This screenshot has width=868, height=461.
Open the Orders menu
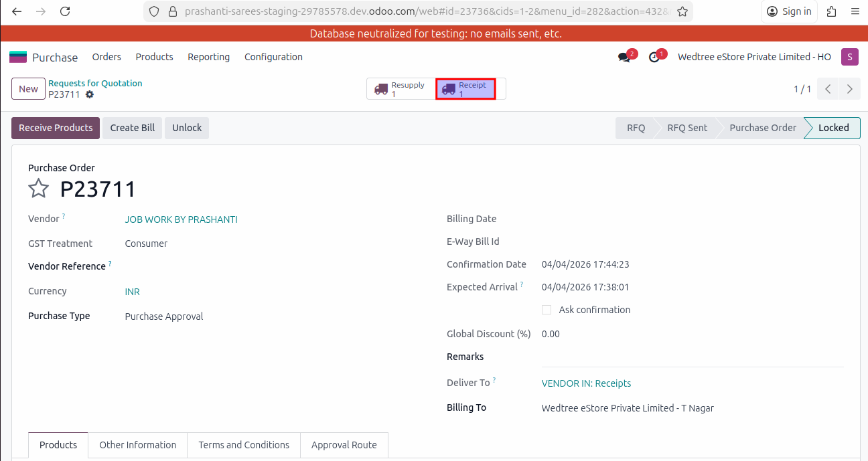point(106,57)
